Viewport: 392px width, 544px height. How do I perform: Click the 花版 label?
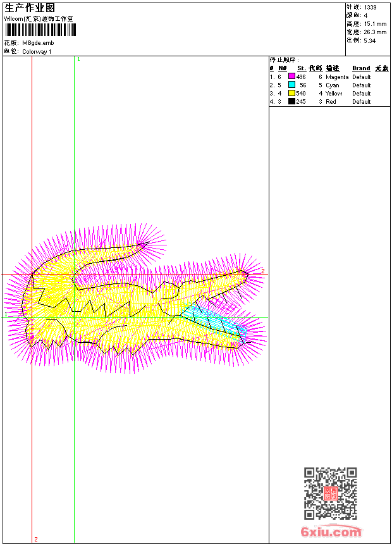[x=11, y=43]
